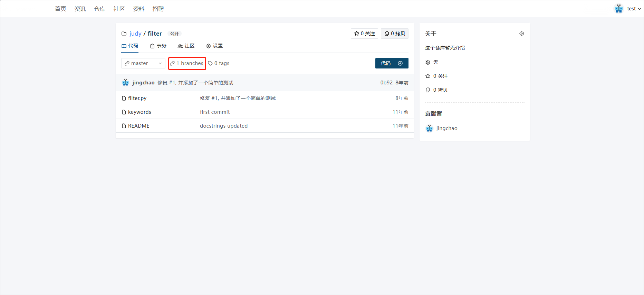Open the 事务 tab
Image resolution: width=644 pixels, height=295 pixels.
click(158, 46)
